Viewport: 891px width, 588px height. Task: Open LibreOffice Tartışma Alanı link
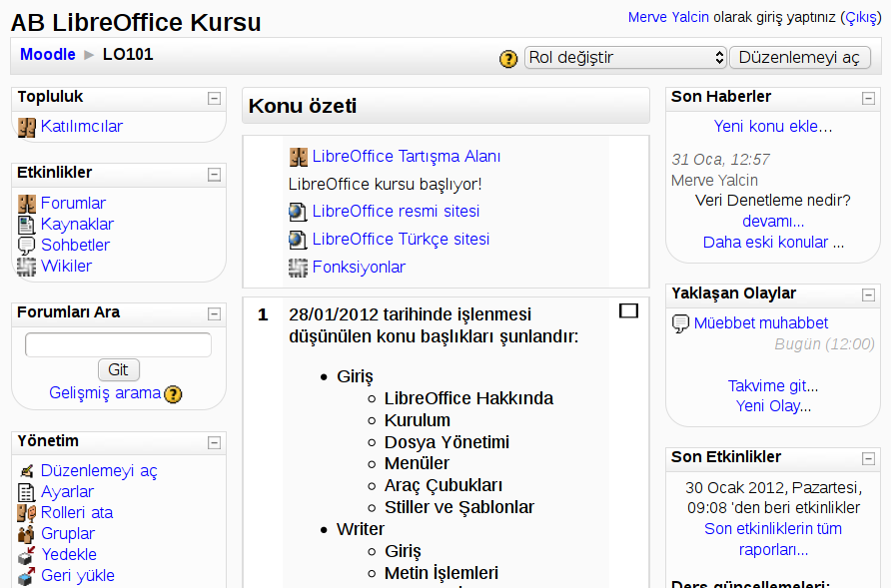pos(407,157)
